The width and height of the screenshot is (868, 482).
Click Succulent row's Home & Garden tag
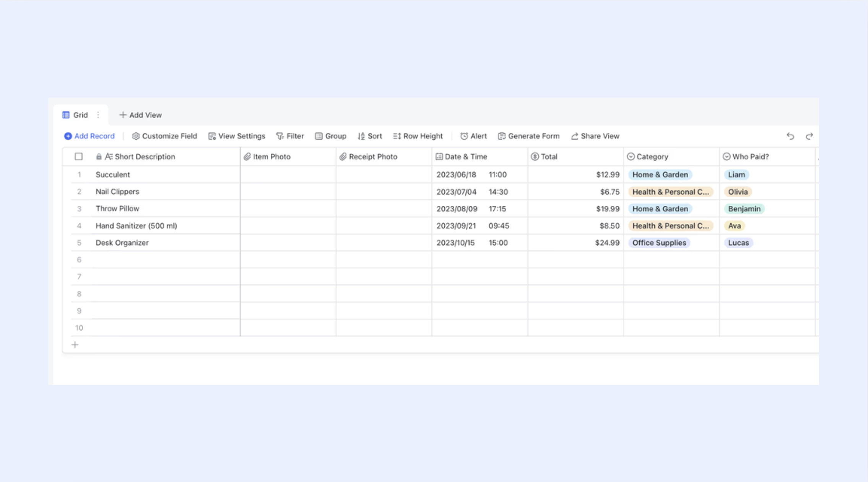[x=660, y=174]
